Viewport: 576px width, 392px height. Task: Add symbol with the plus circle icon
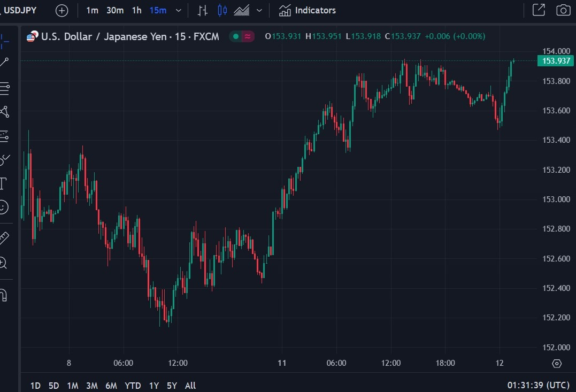62,11
